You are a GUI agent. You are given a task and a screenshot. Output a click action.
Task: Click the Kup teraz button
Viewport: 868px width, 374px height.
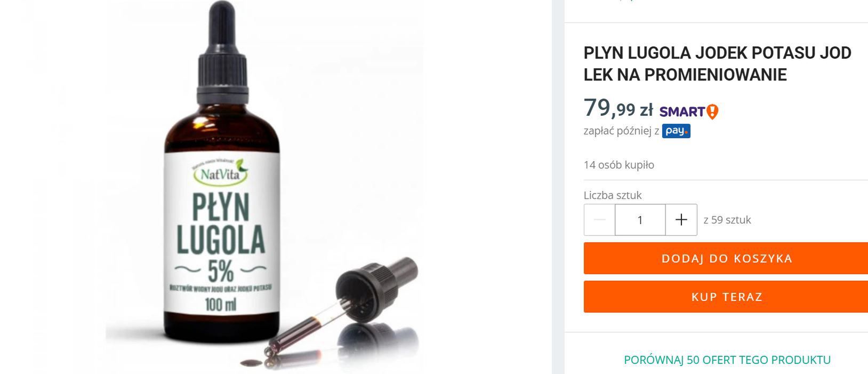(726, 297)
